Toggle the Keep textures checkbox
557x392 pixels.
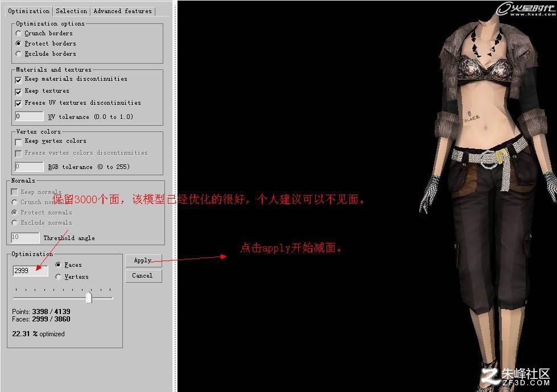point(18,92)
